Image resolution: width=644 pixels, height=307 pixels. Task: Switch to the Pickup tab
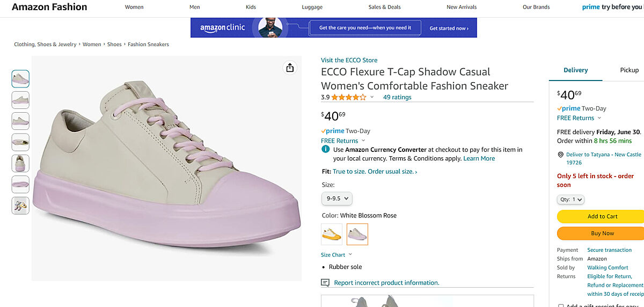coord(629,70)
